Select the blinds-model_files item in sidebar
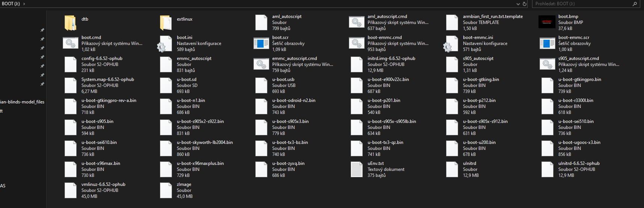This screenshot has height=208, width=644. pos(22,102)
